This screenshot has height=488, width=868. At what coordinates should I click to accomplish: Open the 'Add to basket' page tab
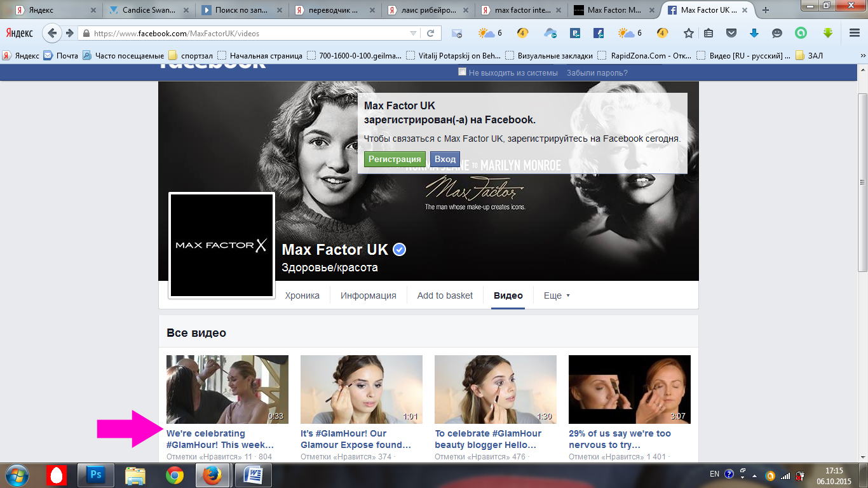coord(445,295)
